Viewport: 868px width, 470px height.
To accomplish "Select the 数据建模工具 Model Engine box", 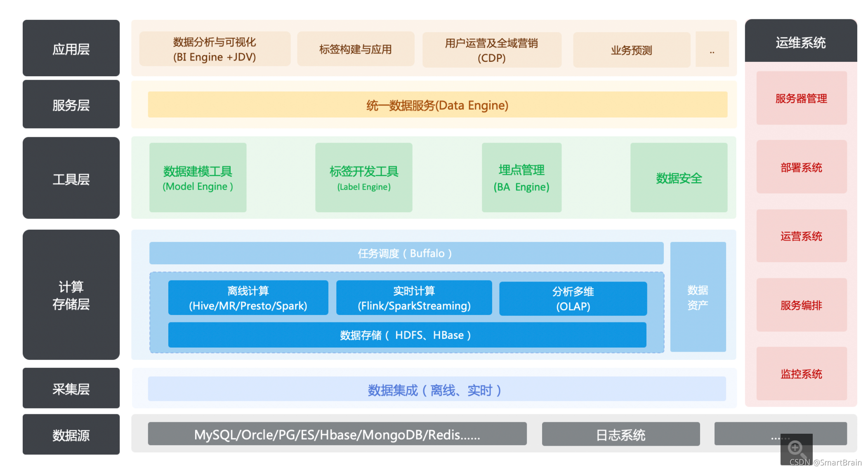I will [198, 178].
